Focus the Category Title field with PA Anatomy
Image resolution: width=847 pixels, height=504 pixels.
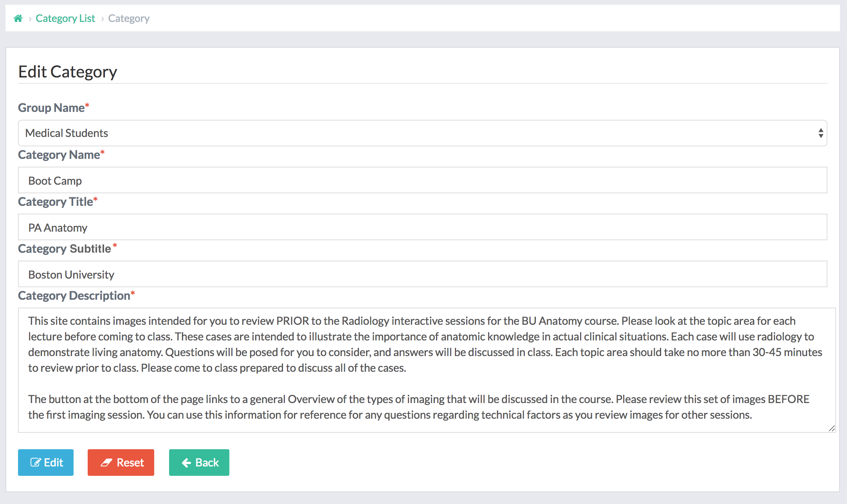click(x=422, y=227)
